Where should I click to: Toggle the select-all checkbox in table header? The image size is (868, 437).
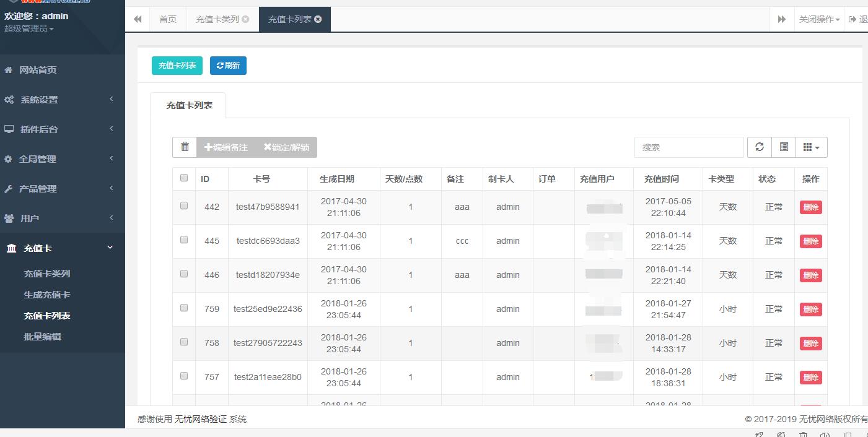click(184, 178)
